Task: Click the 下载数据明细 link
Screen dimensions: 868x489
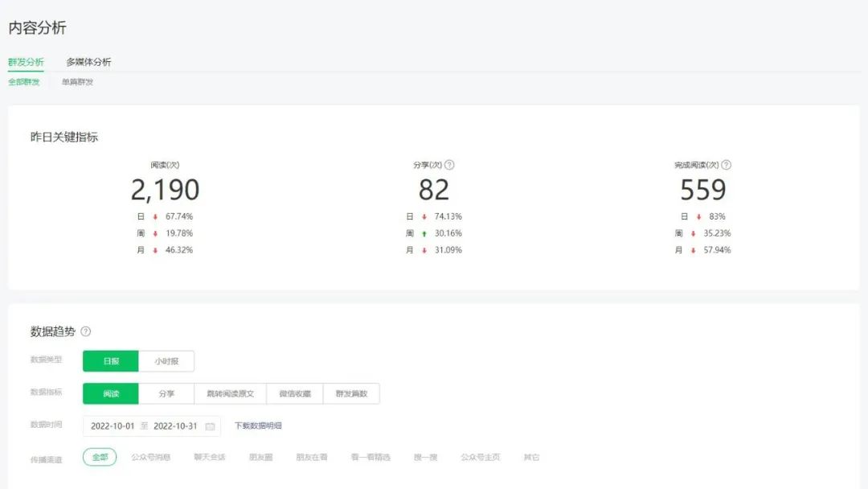Action: click(x=258, y=426)
